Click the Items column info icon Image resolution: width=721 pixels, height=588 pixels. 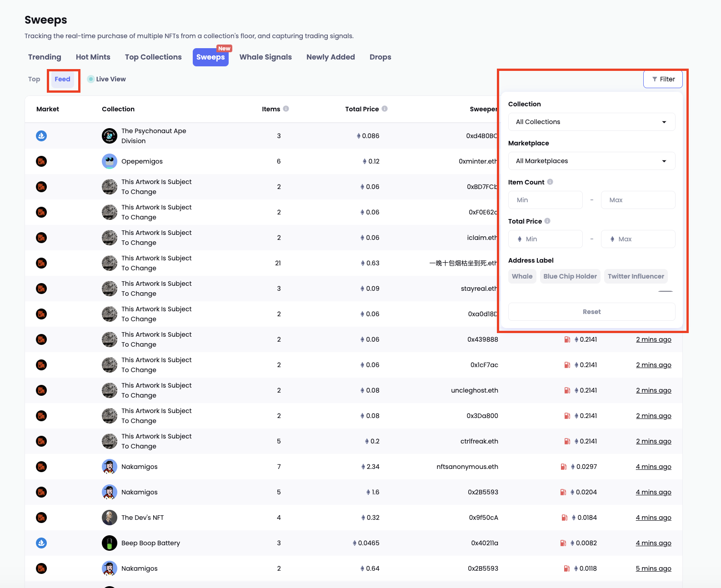pyautogui.click(x=286, y=109)
